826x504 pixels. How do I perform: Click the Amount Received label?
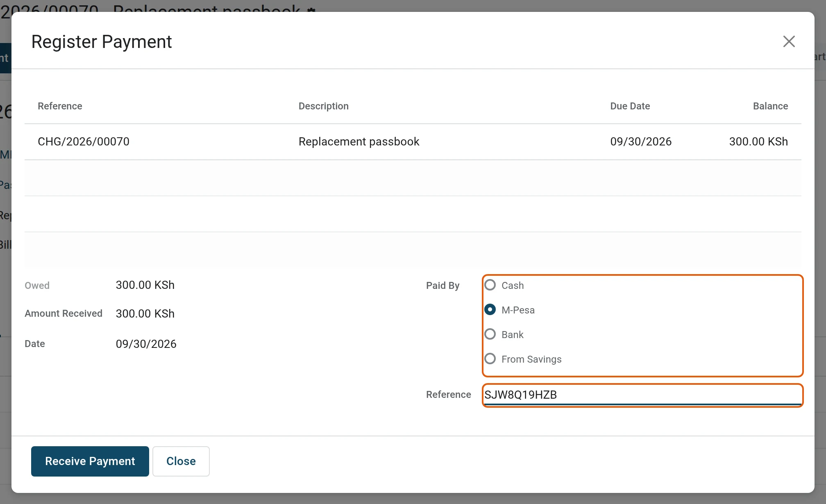64,313
